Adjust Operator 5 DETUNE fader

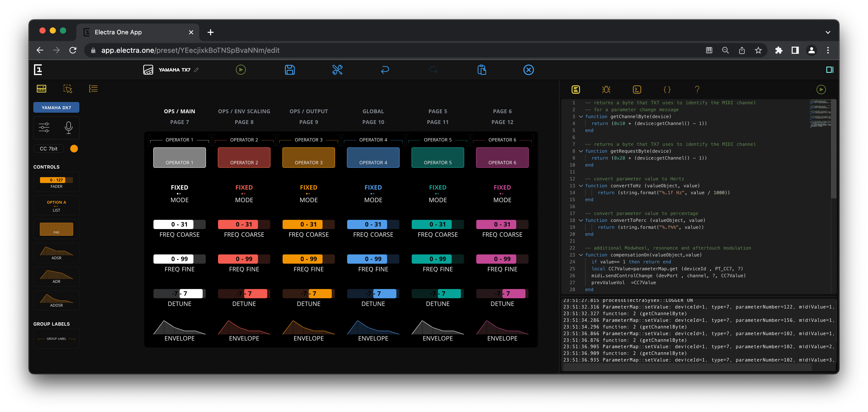(x=438, y=294)
